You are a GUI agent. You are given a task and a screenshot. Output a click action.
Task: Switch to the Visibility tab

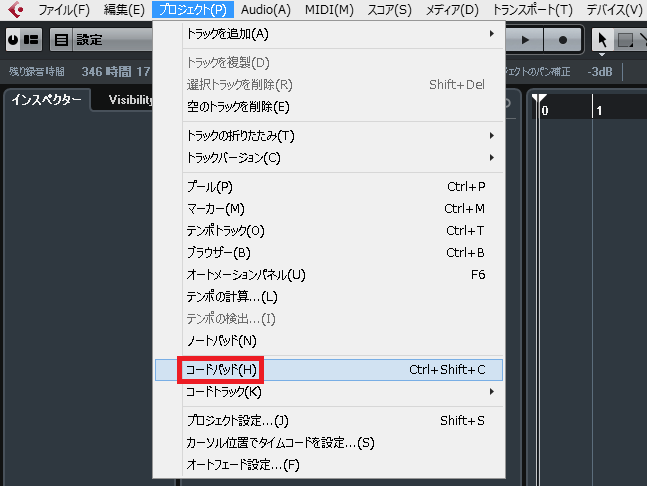[130, 99]
